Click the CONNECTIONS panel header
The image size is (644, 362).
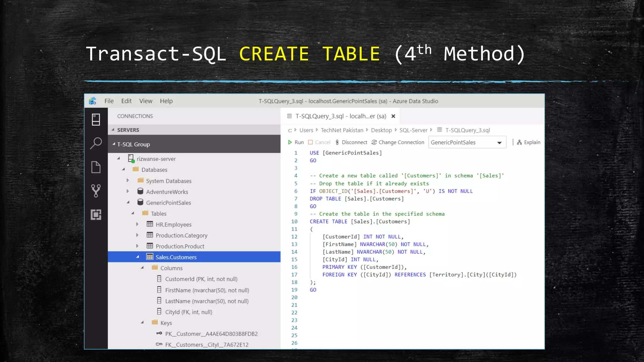[135, 116]
